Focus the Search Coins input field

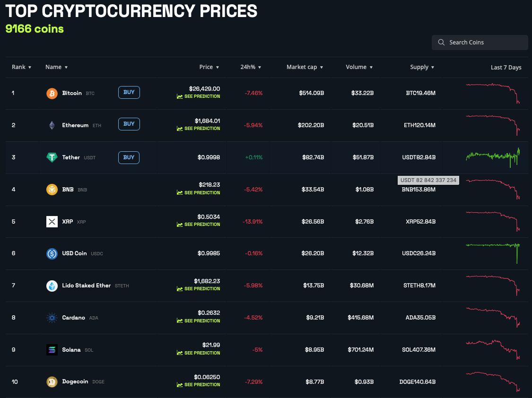tap(480, 43)
